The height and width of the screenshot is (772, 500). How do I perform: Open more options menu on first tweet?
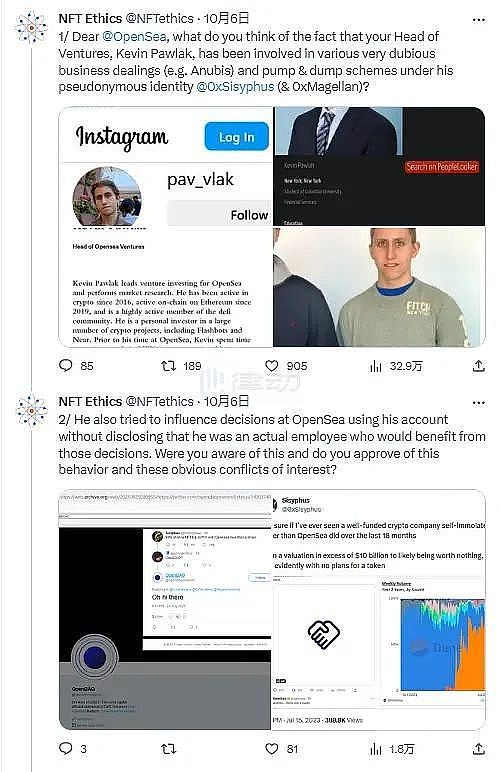(x=478, y=20)
